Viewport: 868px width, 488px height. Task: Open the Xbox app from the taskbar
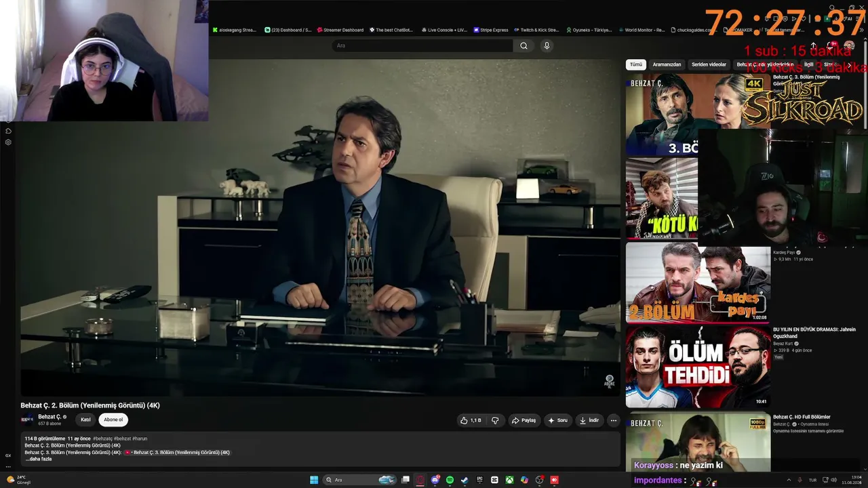pyautogui.click(x=509, y=480)
